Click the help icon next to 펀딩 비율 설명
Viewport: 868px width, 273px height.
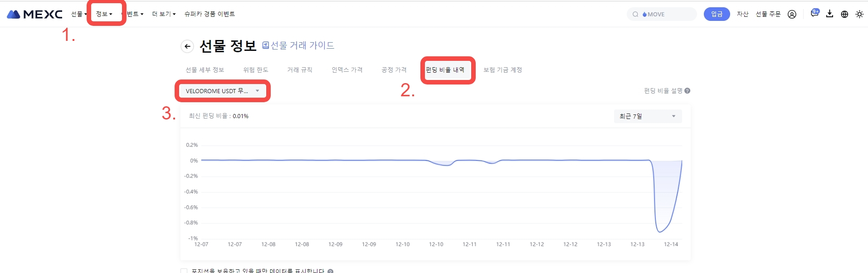[688, 91]
